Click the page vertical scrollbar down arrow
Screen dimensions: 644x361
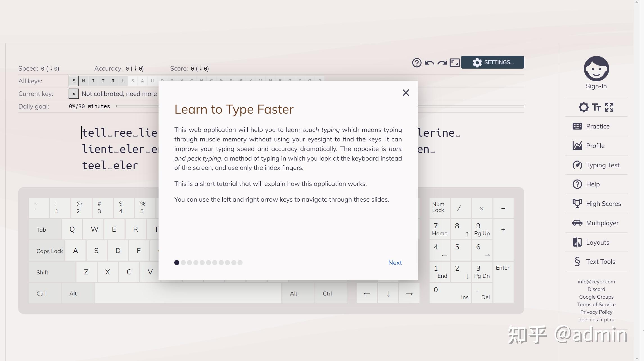click(x=637, y=359)
